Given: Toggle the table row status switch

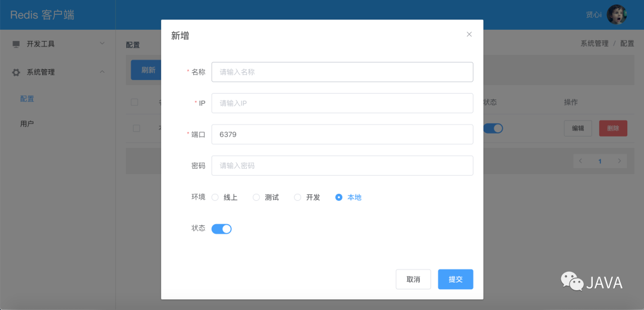Looking at the screenshot, I should (493, 128).
